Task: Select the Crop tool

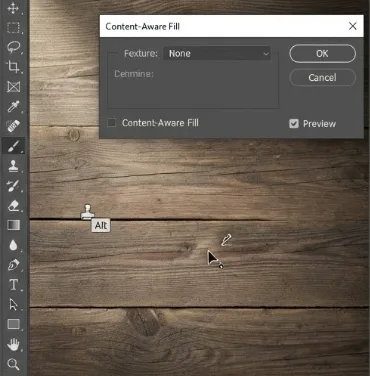Action: pos(13,67)
